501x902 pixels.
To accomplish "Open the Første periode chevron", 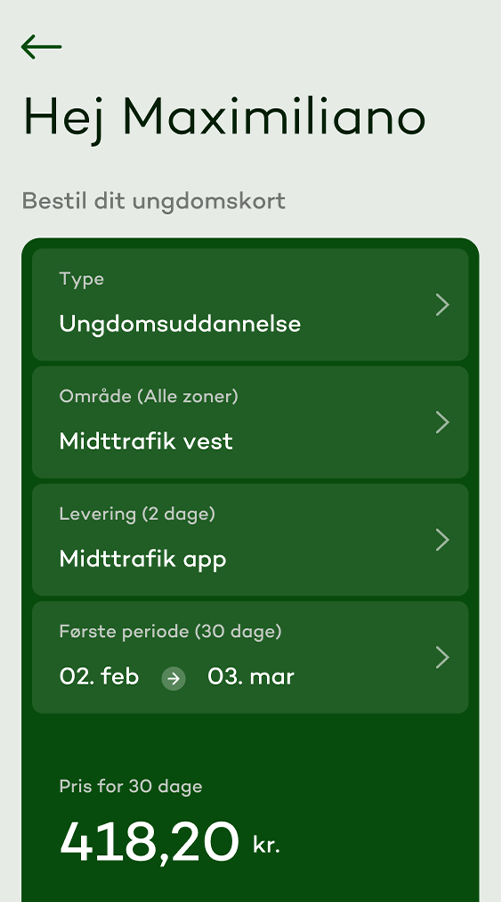I will click(442, 658).
